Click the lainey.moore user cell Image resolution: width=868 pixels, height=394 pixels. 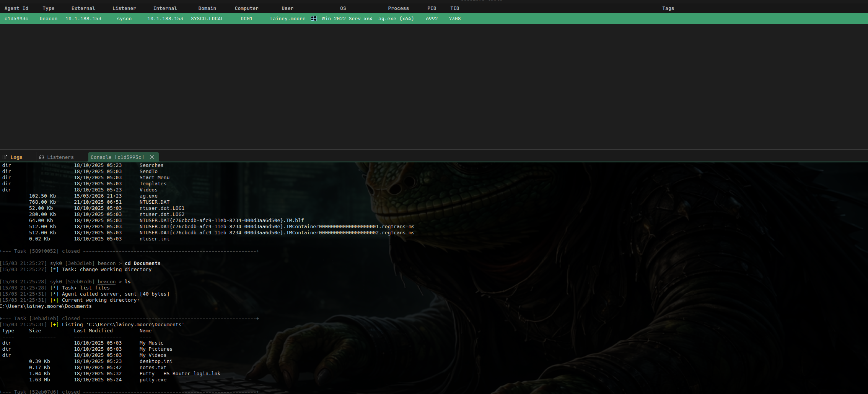(288, 18)
